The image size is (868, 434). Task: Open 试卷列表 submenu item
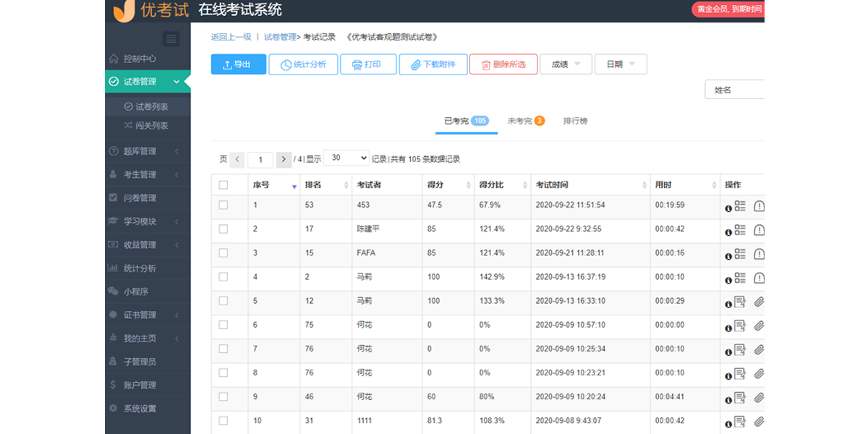148,106
